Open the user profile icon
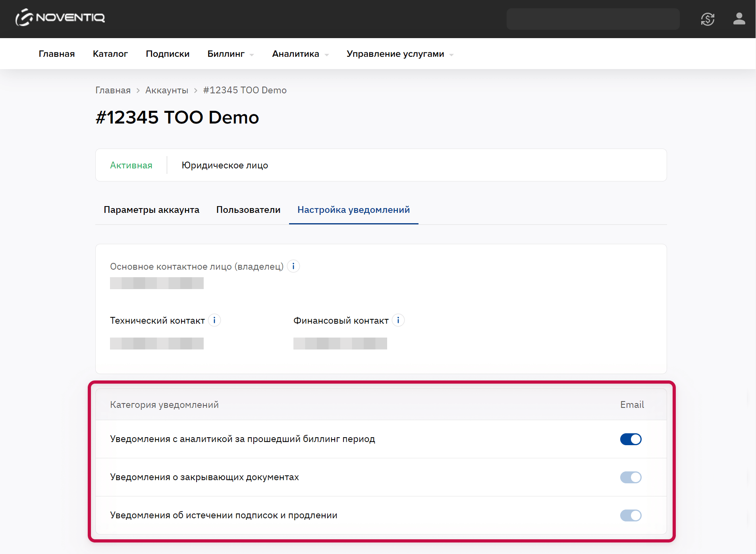Viewport: 756px width, 554px height. pyautogui.click(x=739, y=19)
